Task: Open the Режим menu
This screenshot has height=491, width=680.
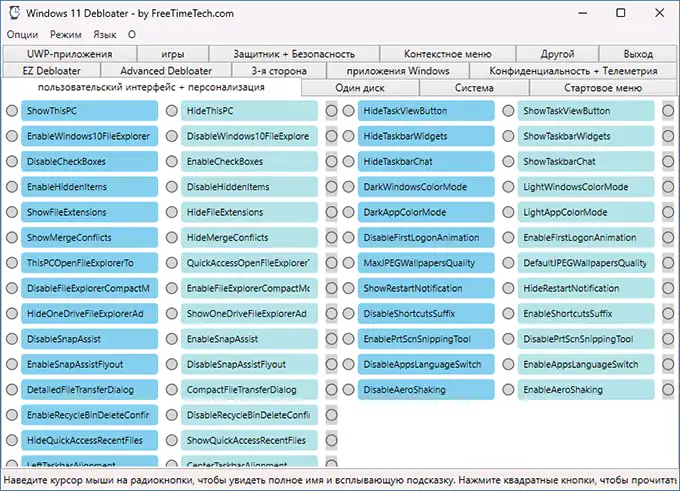Action: pyautogui.click(x=65, y=35)
